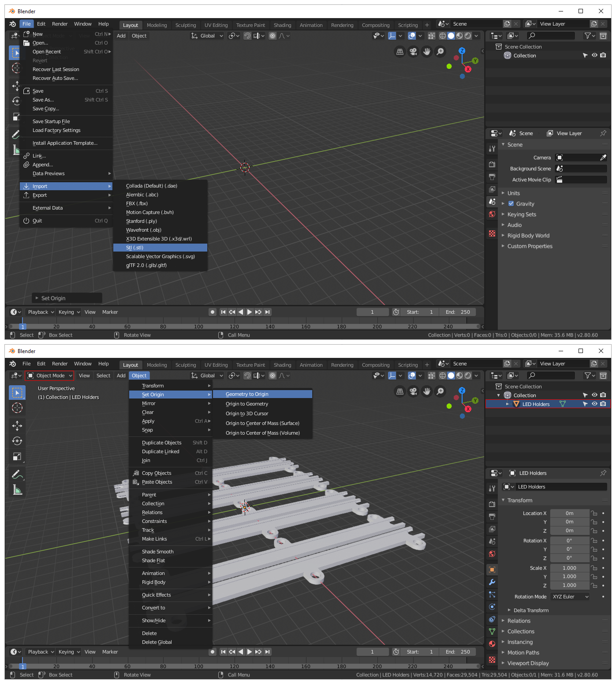Viewport: 616px width, 684px height.
Task: Open Object Data properties tab in bottom window
Action: pyautogui.click(x=492, y=631)
